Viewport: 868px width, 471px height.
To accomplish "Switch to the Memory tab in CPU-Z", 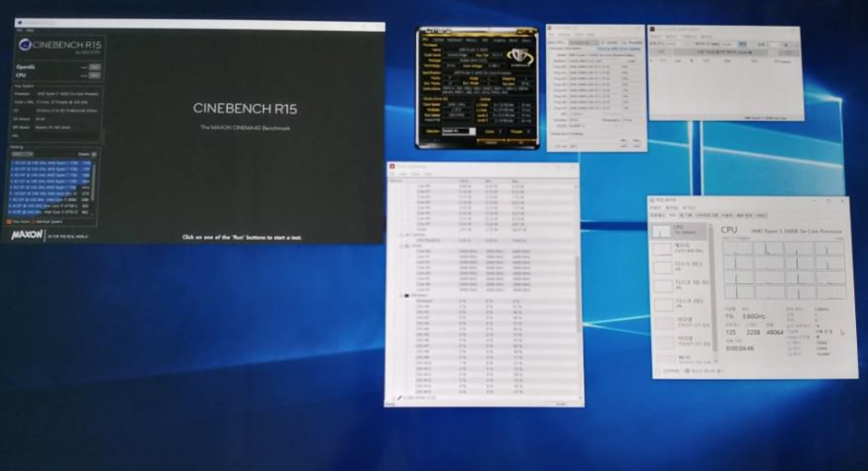I will 472,40.
